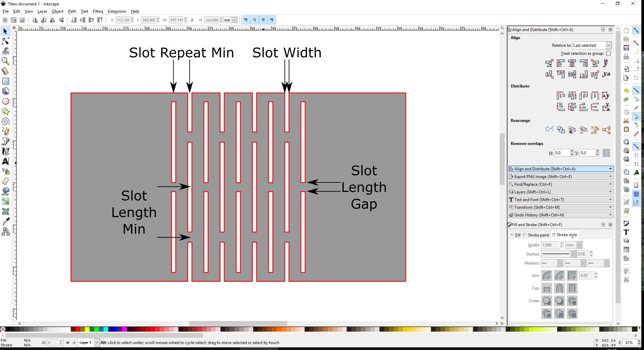Screen dimensions: 644x350
Task: Click the Zoom tool in sidebar
Action: coord(5,61)
